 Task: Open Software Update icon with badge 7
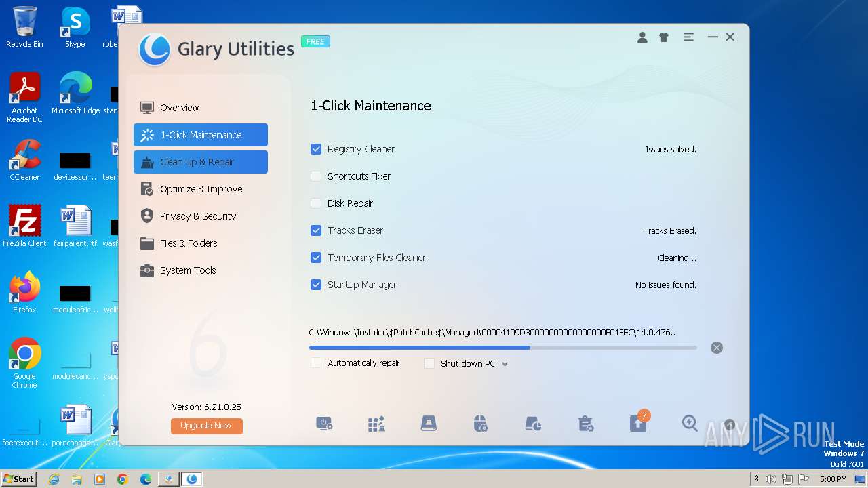pos(638,423)
